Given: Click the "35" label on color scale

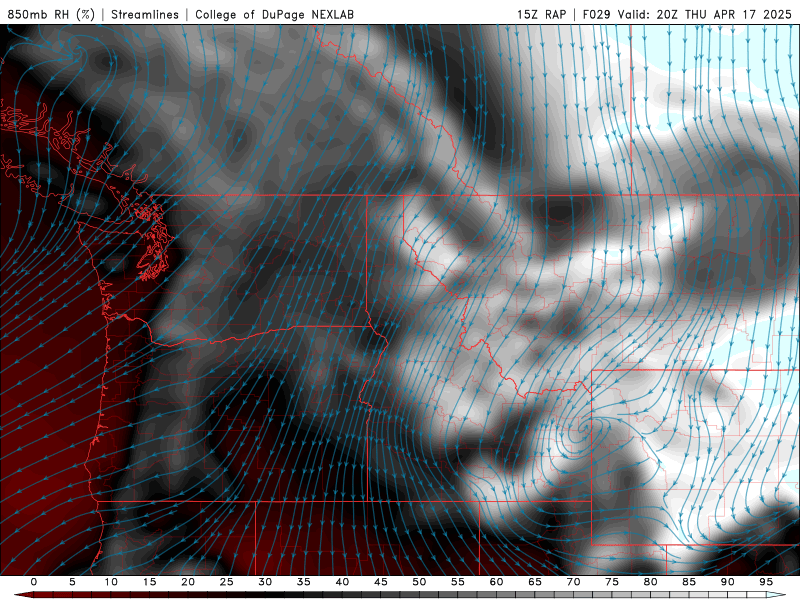Looking at the screenshot, I should coord(304,582).
